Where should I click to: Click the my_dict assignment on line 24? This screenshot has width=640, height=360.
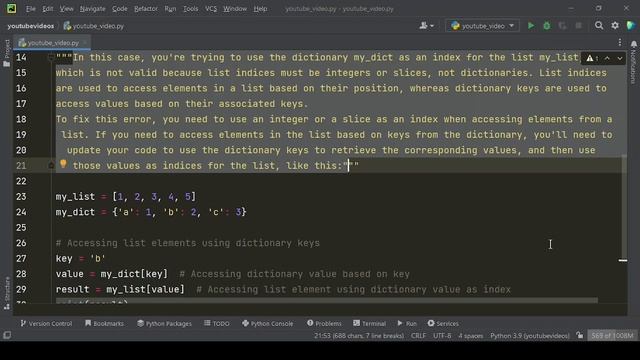click(151, 212)
